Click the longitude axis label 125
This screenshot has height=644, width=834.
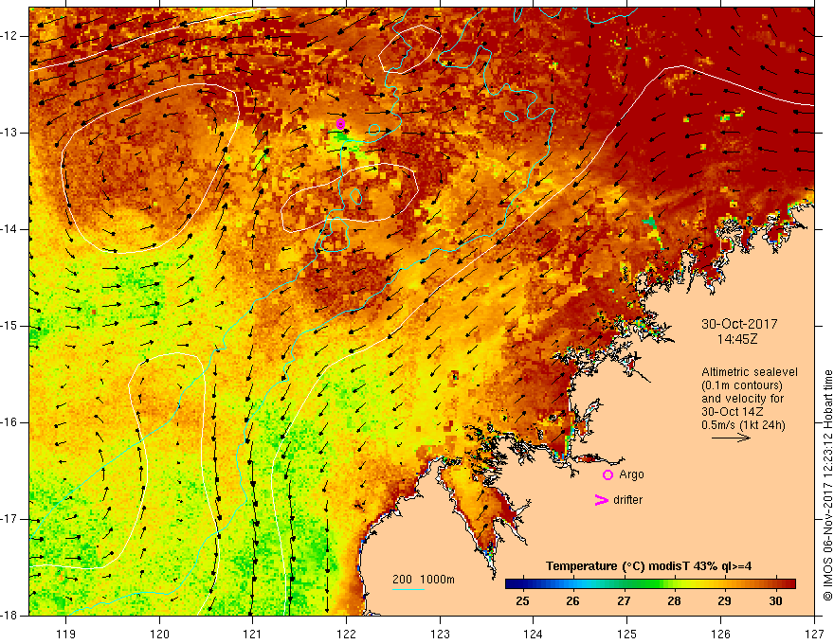click(627, 634)
